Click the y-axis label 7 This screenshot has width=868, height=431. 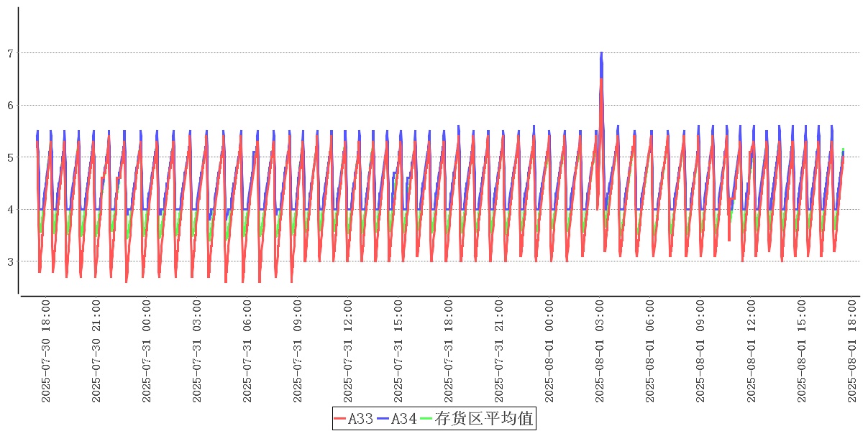coord(11,53)
